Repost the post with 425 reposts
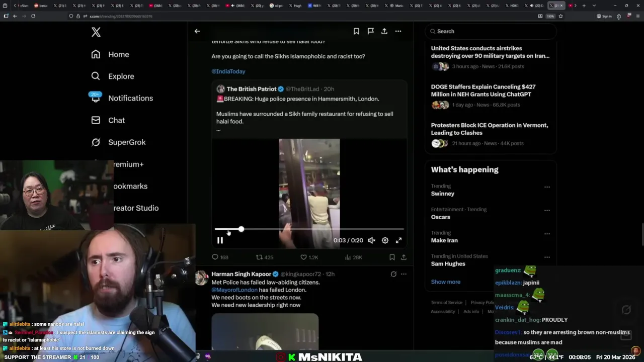Screen dimensions: 644x362 265,257
